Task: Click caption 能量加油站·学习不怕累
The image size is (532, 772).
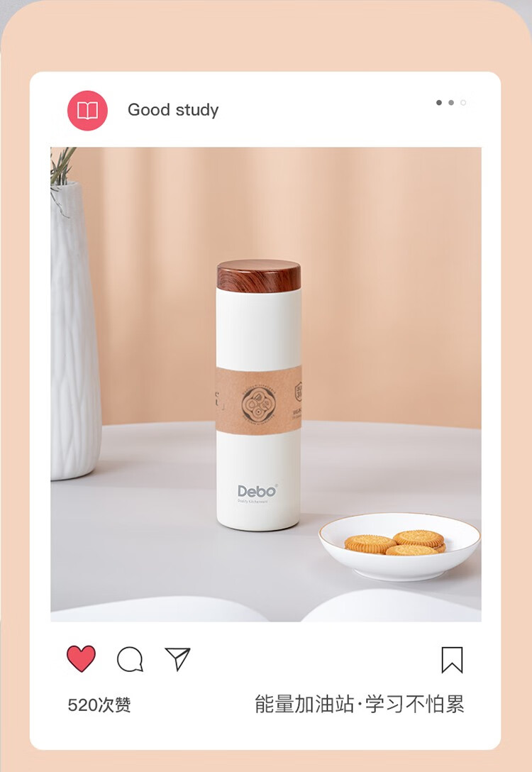Action: 359,704
